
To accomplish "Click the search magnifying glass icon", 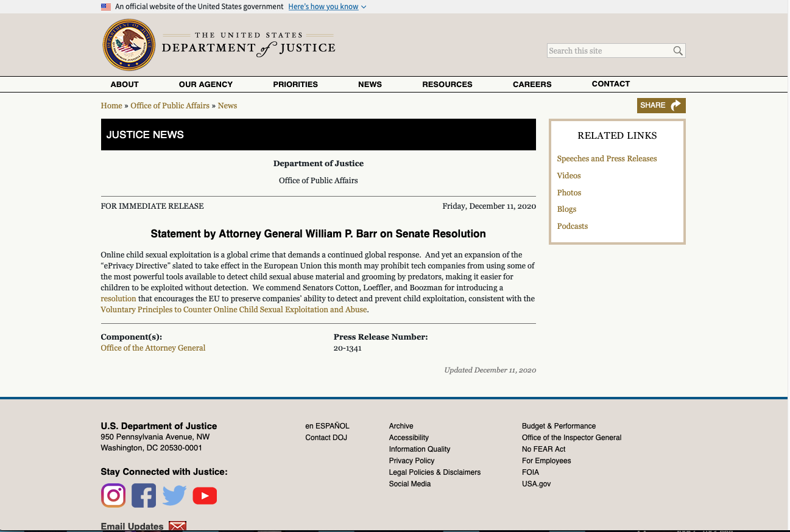I will 677,51.
